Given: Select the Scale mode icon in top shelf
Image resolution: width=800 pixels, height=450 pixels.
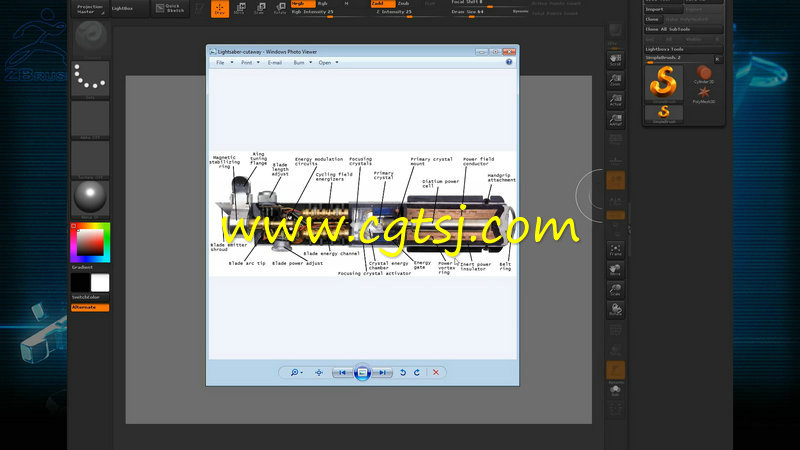Looking at the screenshot, I should coord(260,8).
